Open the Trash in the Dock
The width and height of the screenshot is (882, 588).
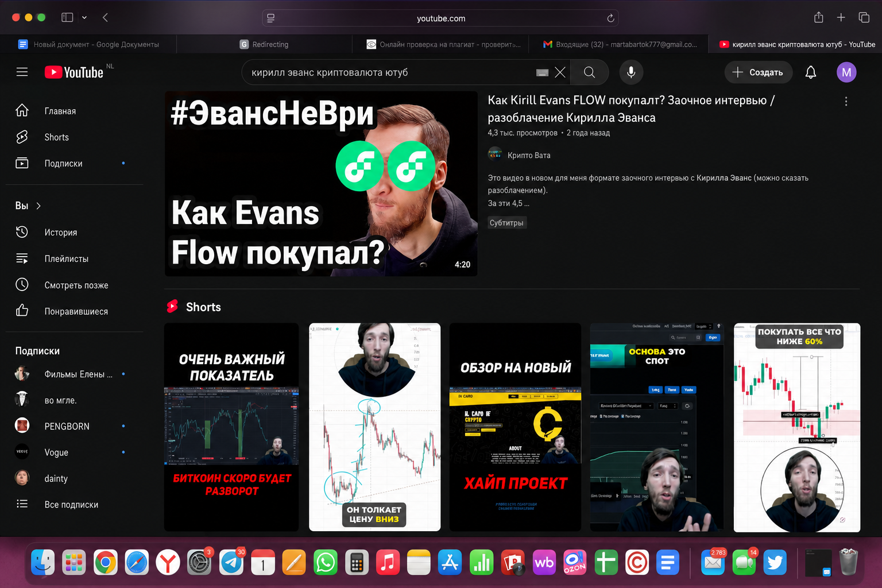(x=848, y=562)
